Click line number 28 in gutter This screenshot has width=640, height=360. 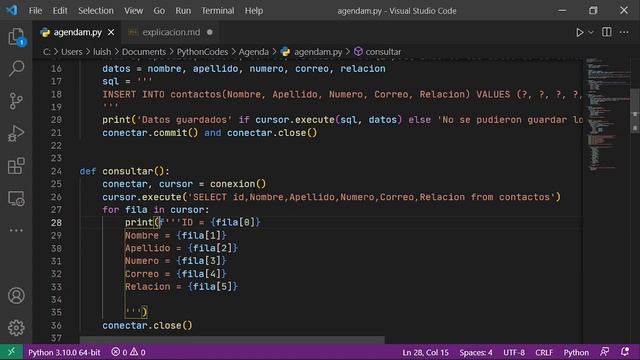point(56,222)
